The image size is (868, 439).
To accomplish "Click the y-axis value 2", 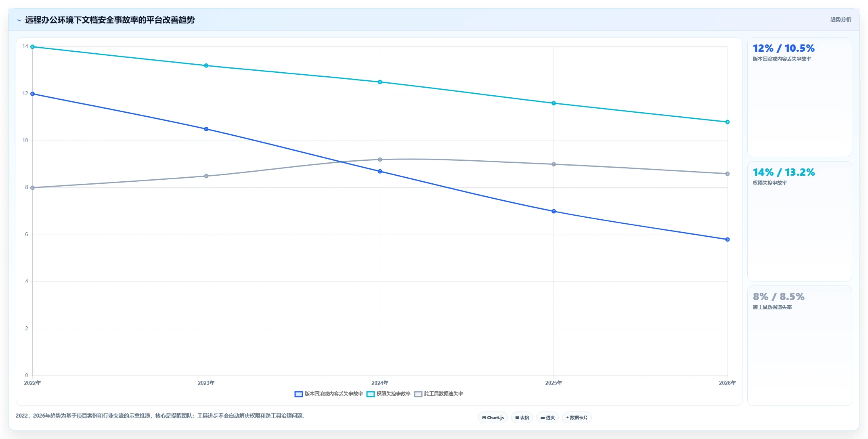I will [x=27, y=329].
